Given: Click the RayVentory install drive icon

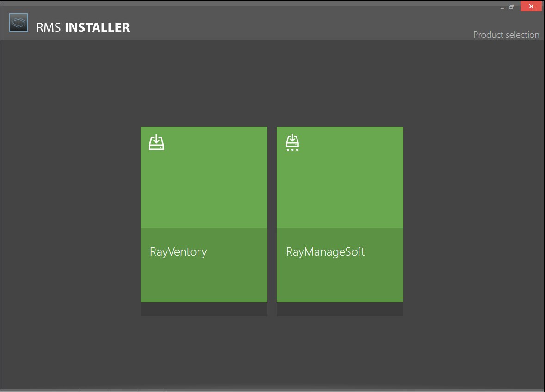Looking at the screenshot, I should pos(156,142).
